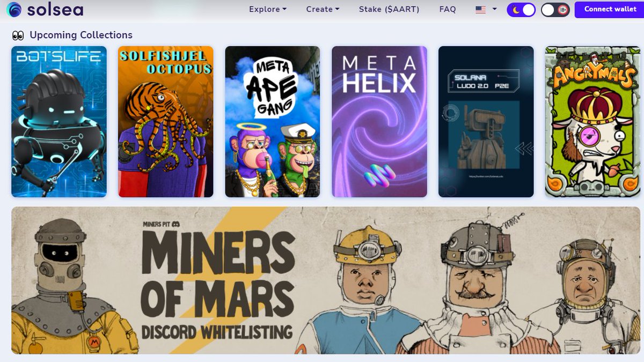Viewport: 644px width, 362px height.
Task: Open the FAQ page
Action: click(x=448, y=9)
